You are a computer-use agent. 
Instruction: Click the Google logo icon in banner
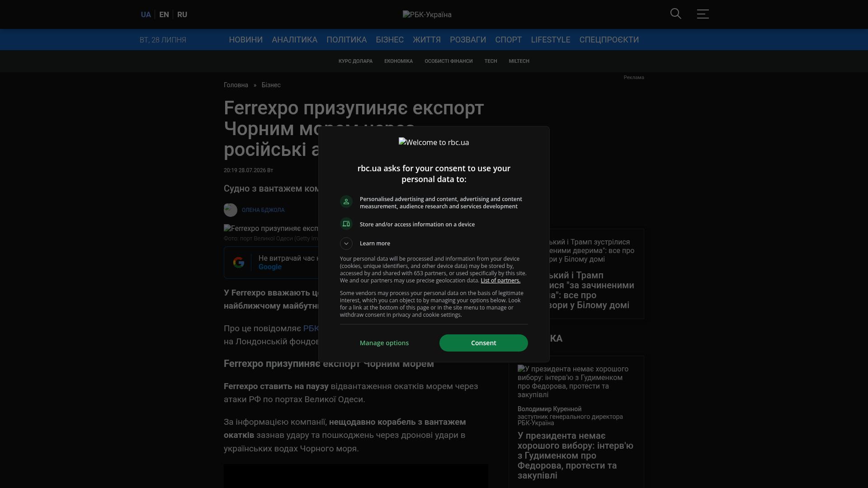(x=239, y=263)
